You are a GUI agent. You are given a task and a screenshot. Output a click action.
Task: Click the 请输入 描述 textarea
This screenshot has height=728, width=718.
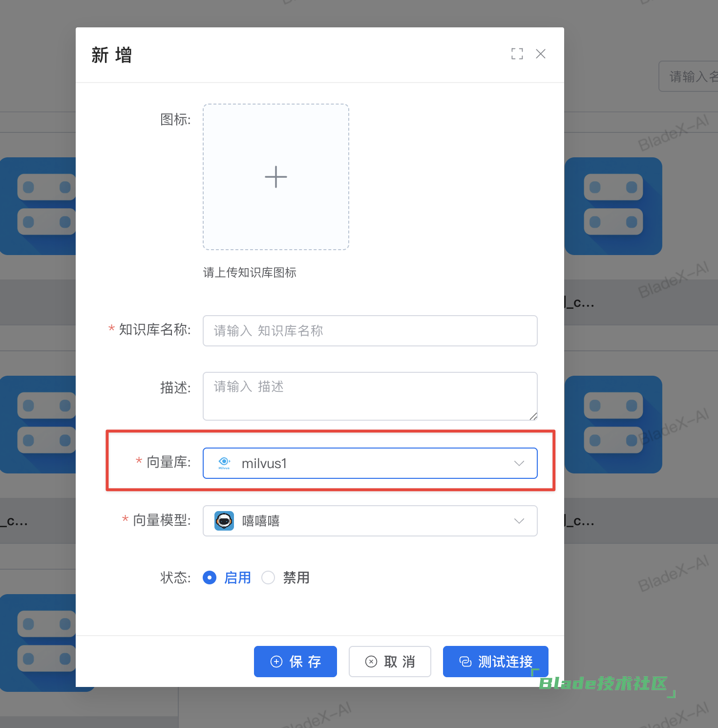[370, 396]
